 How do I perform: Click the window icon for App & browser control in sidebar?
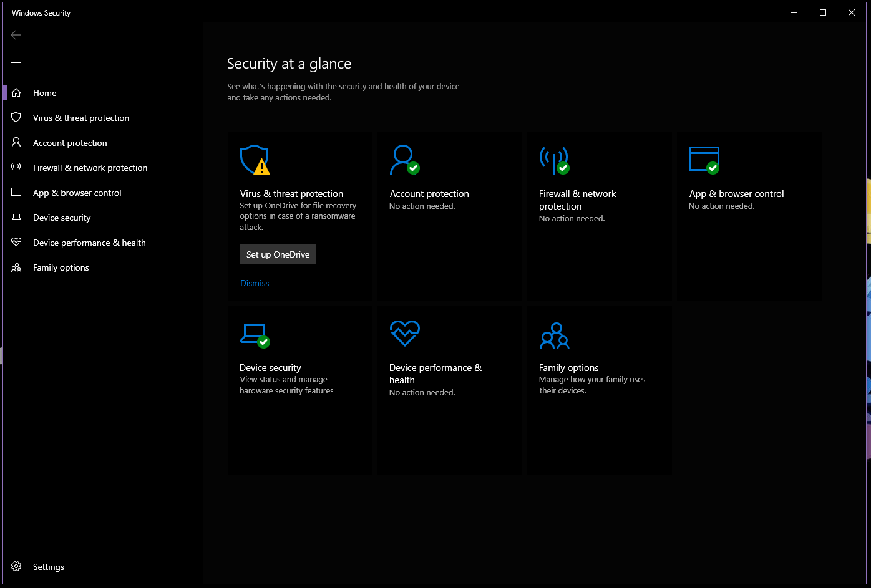tap(16, 192)
